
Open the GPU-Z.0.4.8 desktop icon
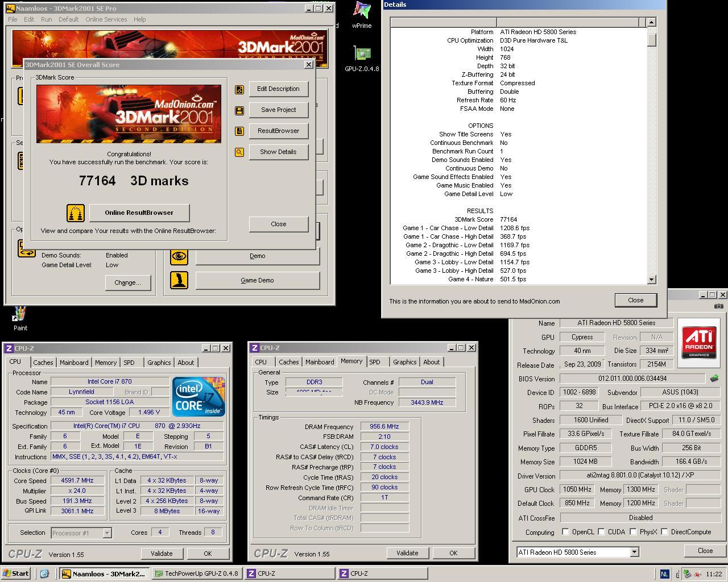[x=362, y=59]
